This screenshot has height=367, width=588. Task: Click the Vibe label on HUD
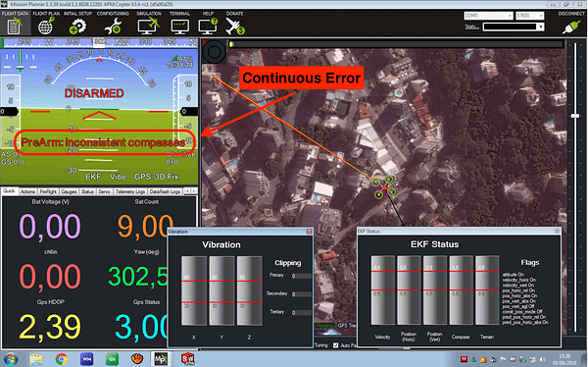click(119, 177)
